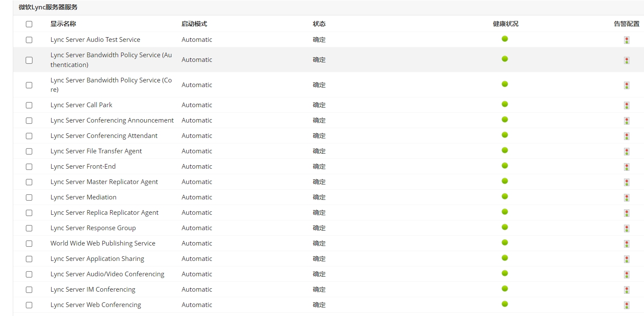Click the 告警配置 column header
644x316 pixels.
tap(627, 24)
